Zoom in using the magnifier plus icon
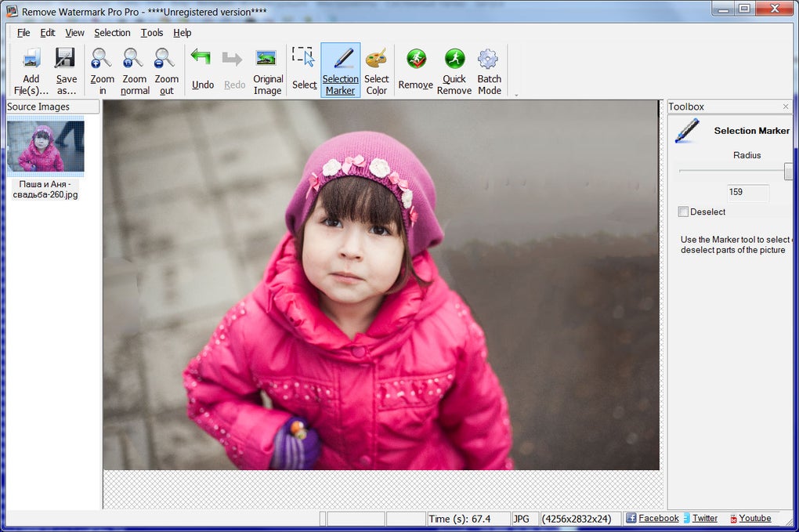Screen dimensions: 799x532 (101, 59)
